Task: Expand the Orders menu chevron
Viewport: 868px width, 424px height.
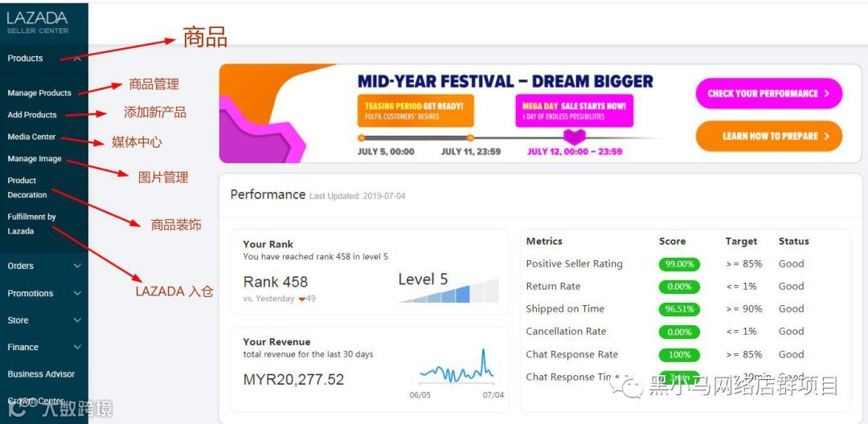Action: (77, 266)
